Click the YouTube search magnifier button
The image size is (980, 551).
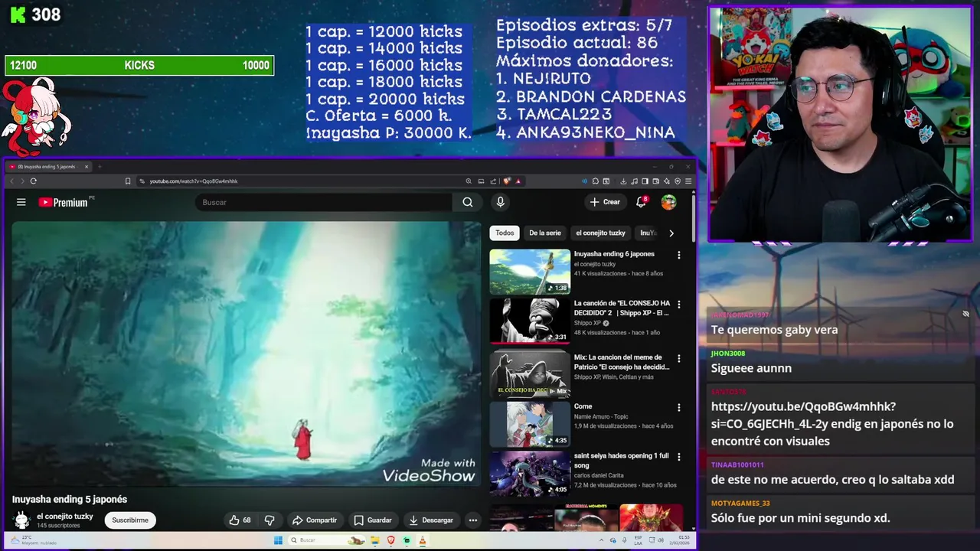(468, 202)
